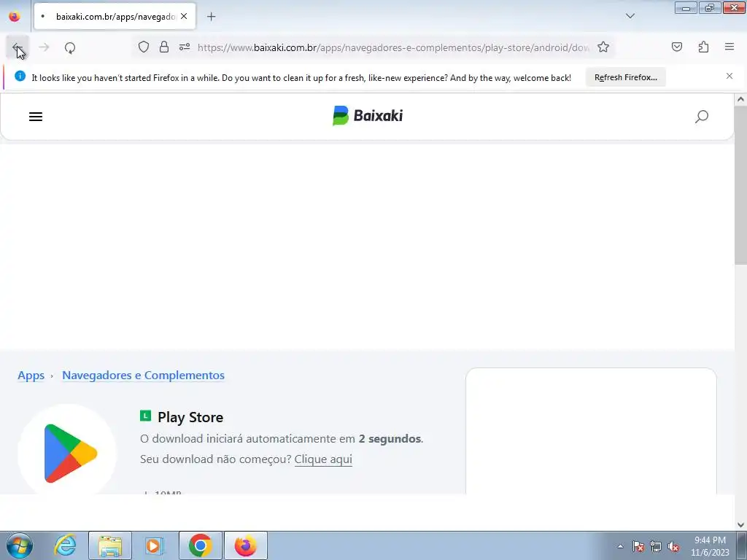This screenshot has width=747, height=560.
Task: Click the Baixaki logo
Action: pyautogui.click(x=368, y=116)
